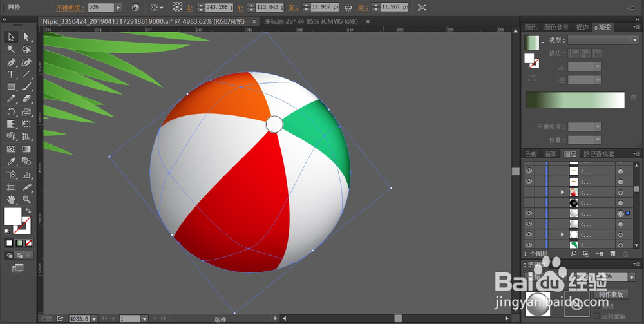Expand the white circle thumbnail layer row
This screenshot has width=644, height=324.
[x=562, y=234]
